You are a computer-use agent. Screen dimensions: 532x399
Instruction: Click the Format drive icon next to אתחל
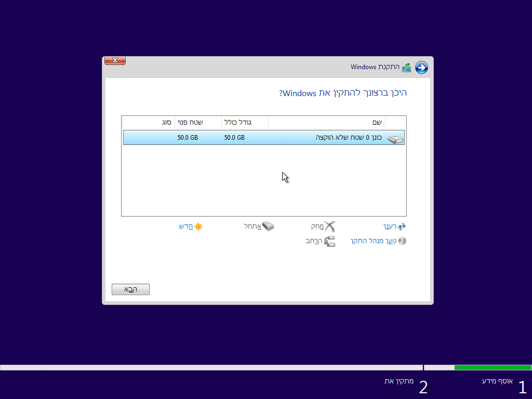click(269, 226)
